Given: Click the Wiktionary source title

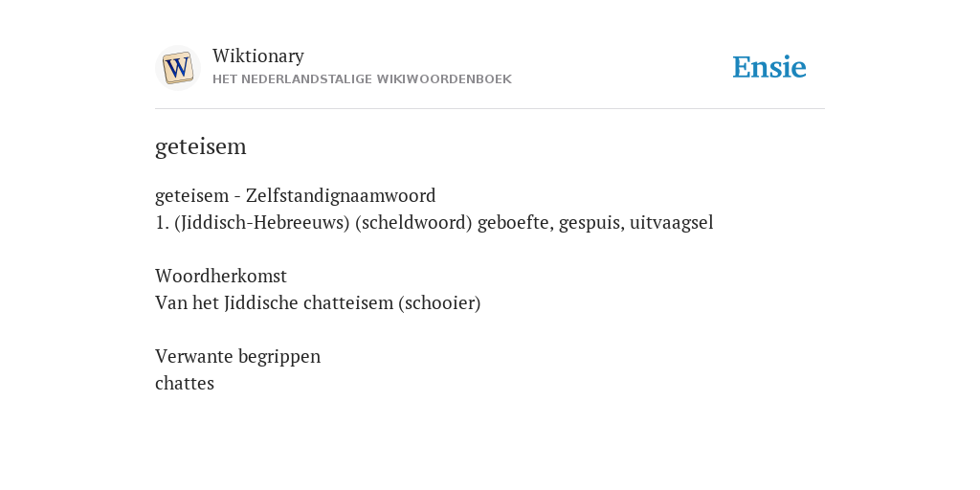Looking at the screenshot, I should pos(258,56).
